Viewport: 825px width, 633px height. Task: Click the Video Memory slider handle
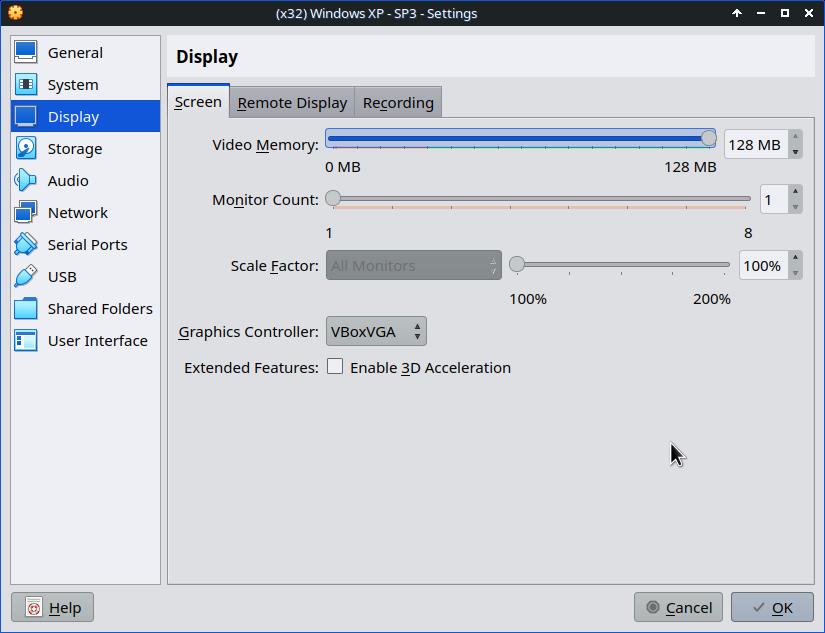[x=708, y=138]
